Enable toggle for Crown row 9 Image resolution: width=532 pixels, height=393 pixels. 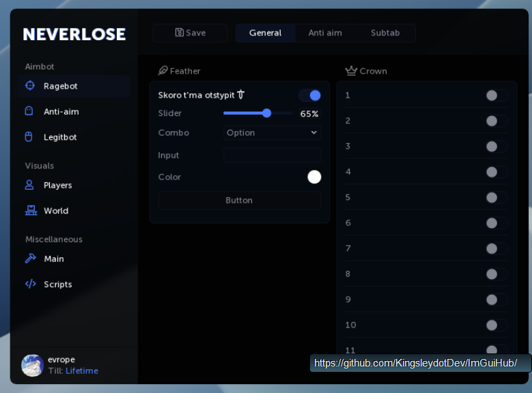coord(496,300)
